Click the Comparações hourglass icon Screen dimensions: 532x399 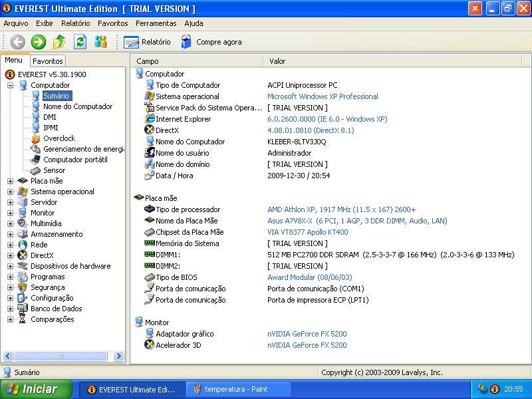coord(23,319)
